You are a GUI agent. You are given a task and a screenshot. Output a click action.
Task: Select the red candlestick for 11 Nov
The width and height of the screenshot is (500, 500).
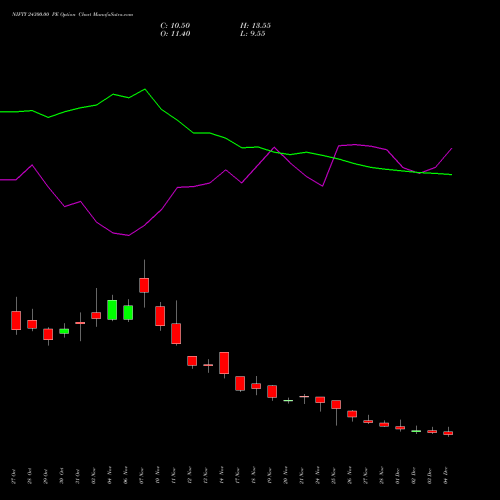pos(176,333)
